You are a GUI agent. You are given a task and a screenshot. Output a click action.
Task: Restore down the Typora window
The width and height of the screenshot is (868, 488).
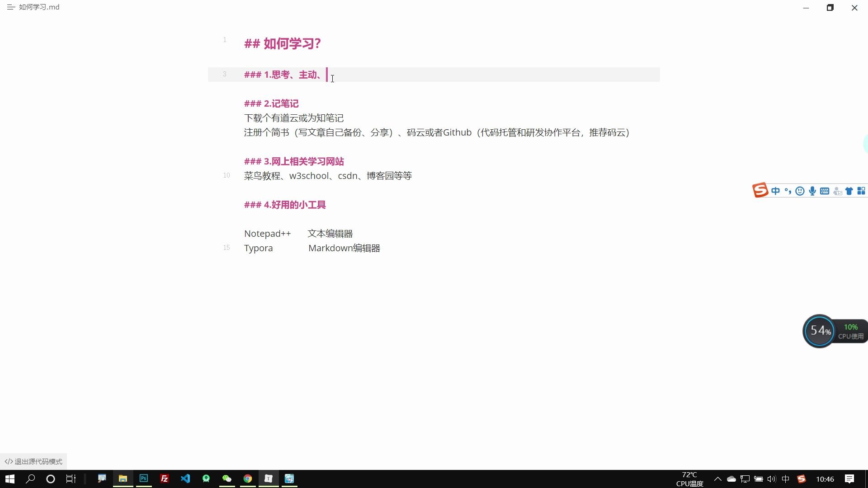pyautogui.click(x=830, y=8)
